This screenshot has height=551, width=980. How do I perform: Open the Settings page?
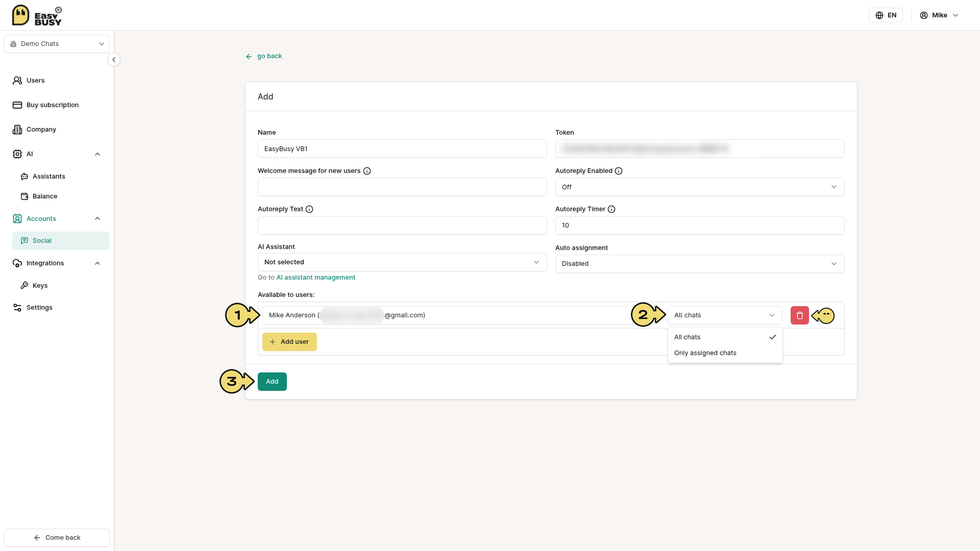[39, 308]
